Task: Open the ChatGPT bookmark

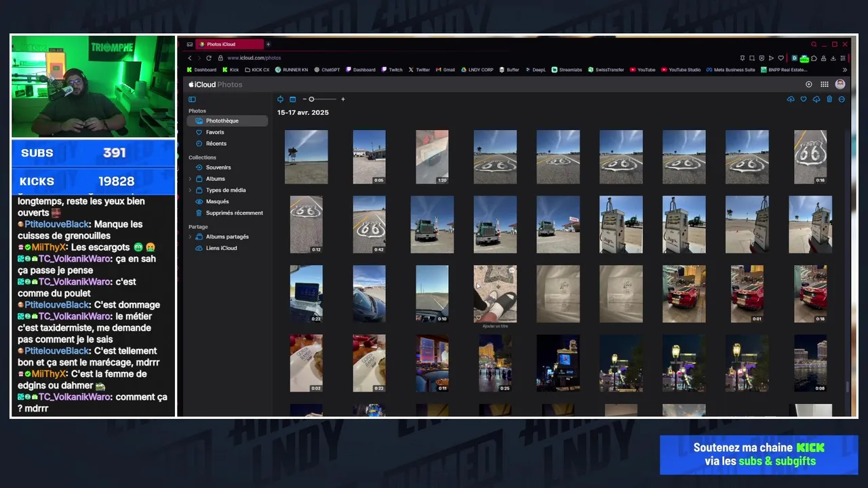Action: [327, 70]
